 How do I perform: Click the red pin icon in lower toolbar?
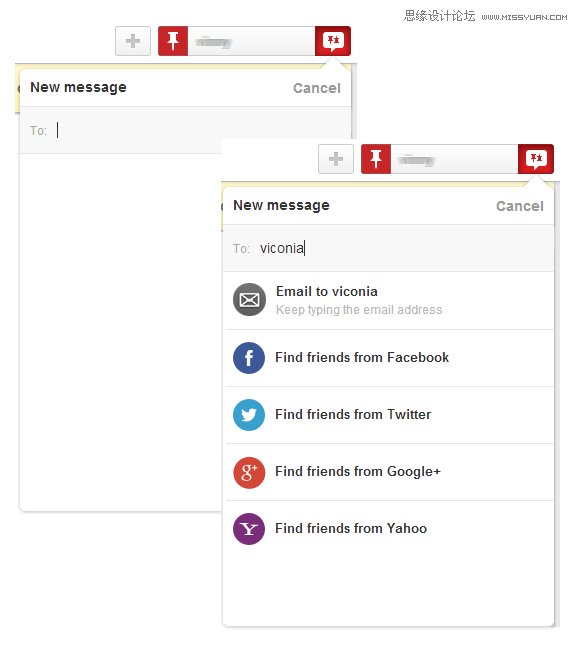click(376, 159)
